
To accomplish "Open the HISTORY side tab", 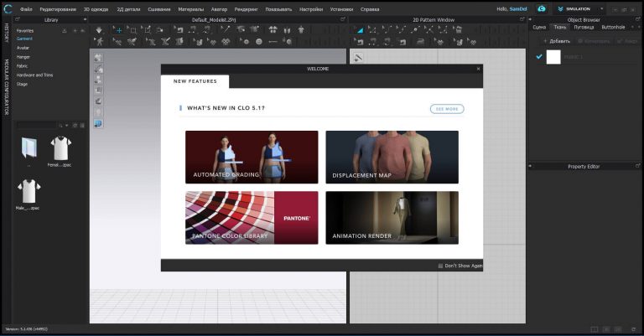I will [x=6, y=33].
